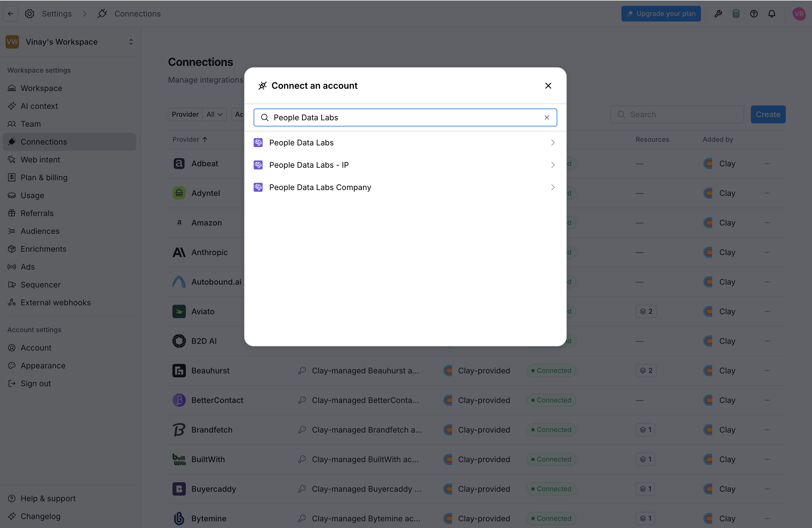Click the B2D AI provider logo
The height and width of the screenshot is (528, 812).
coord(179,341)
